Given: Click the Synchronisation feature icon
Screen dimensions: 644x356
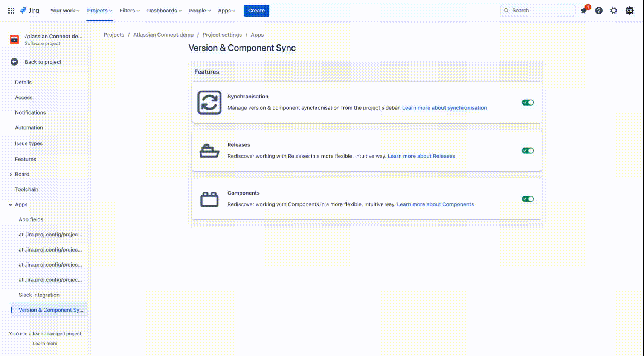Looking at the screenshot, I should [x=209, y=102].
